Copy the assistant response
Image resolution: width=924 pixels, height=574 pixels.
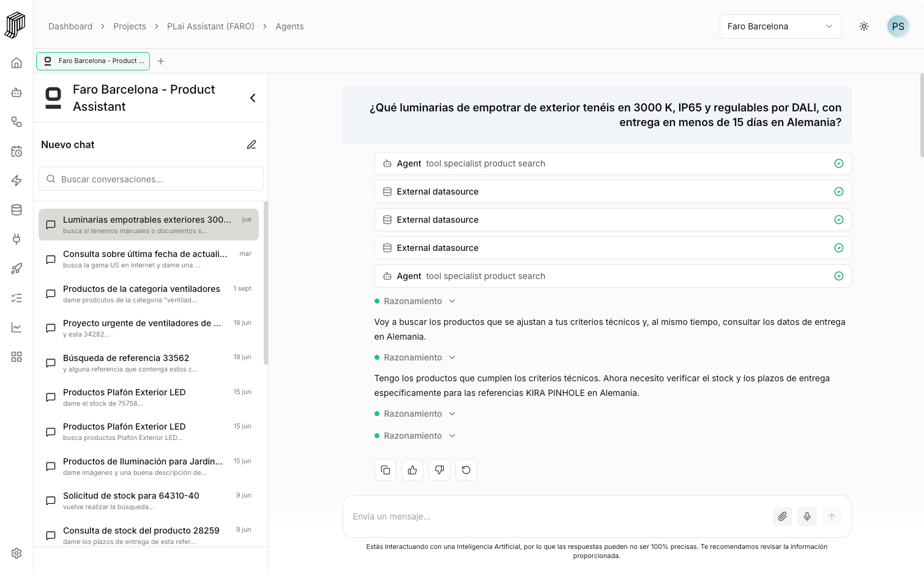click(386, 470)
